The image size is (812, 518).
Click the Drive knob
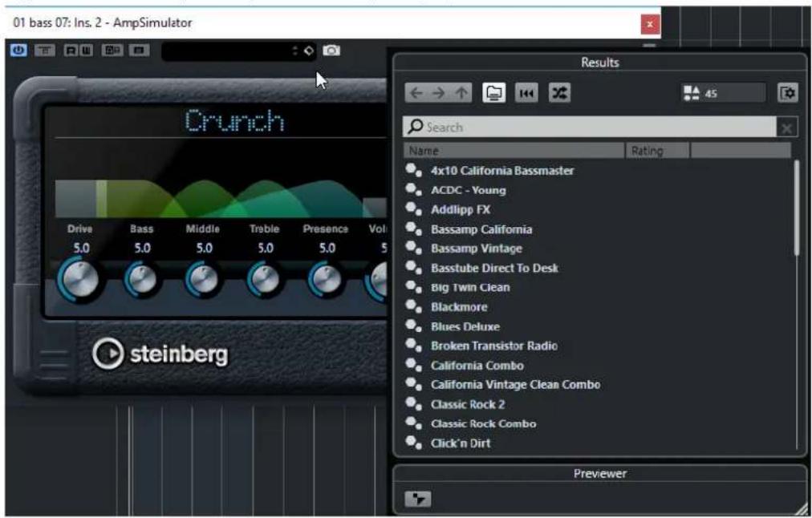79,280
